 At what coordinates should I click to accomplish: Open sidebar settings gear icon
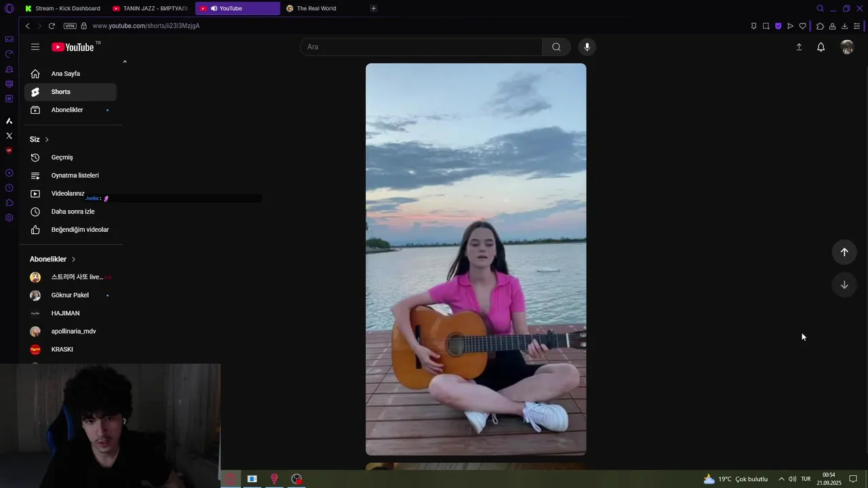pyautogui.click(x=9, y=218)
